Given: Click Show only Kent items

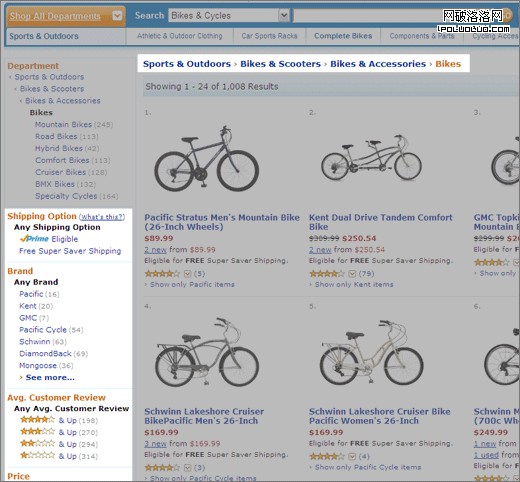Looking at the screenshot, I should [354, 285].
